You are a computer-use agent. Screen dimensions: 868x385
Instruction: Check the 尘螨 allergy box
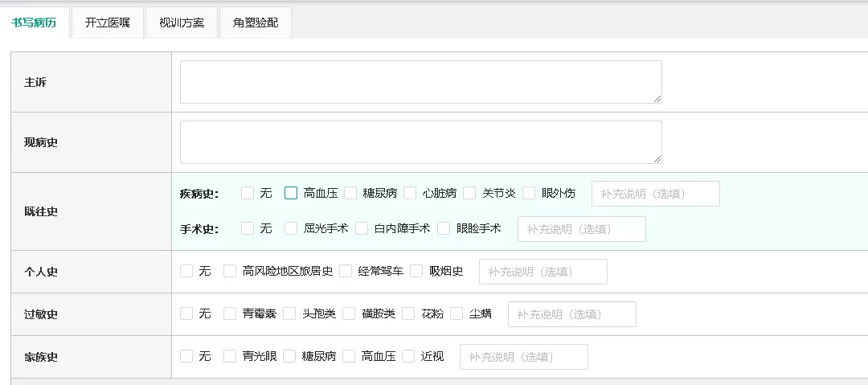tap(457, 313)
